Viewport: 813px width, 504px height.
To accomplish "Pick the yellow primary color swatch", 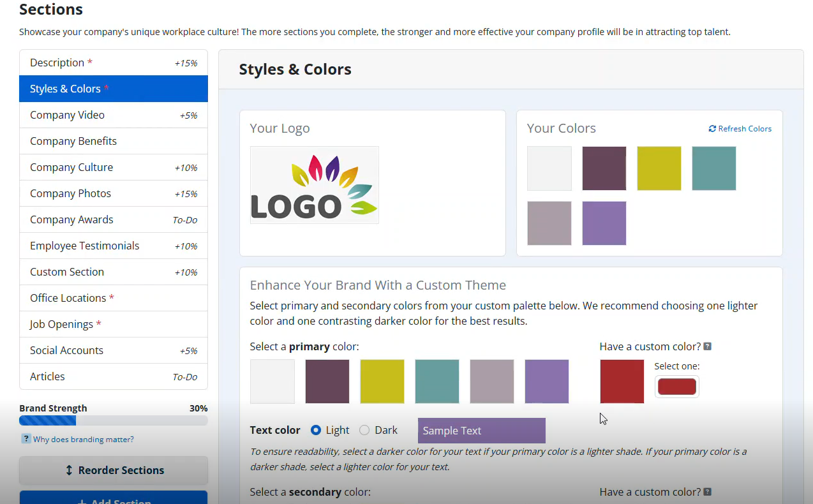I will pos(382,381).
